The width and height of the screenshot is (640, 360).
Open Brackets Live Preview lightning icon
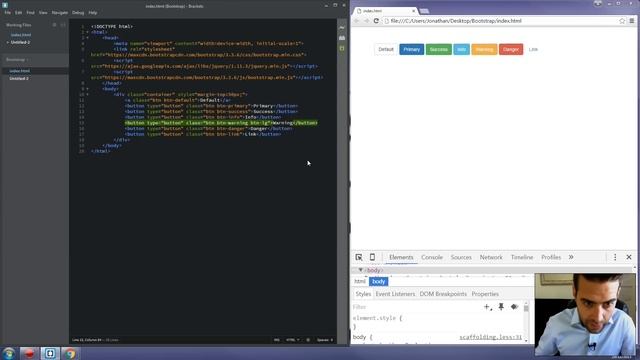342,27
